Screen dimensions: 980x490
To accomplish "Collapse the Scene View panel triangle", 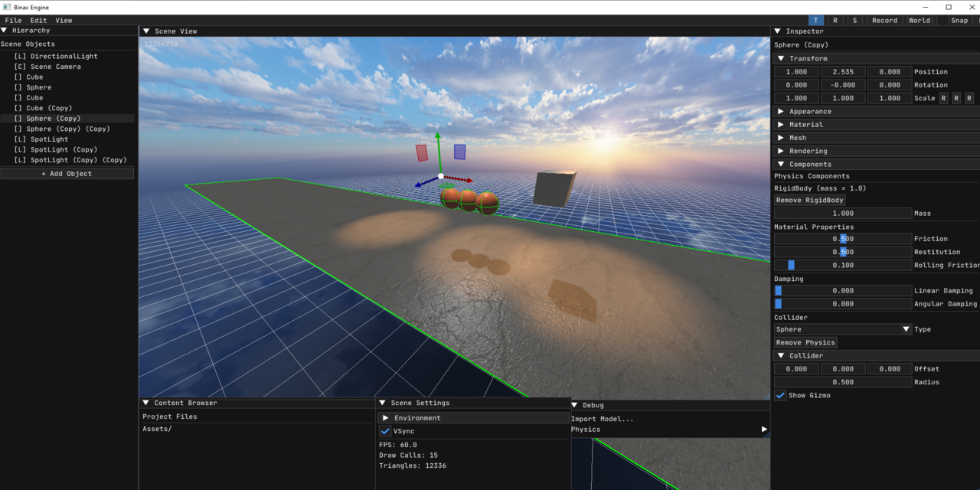I will (x=145, y=31).
